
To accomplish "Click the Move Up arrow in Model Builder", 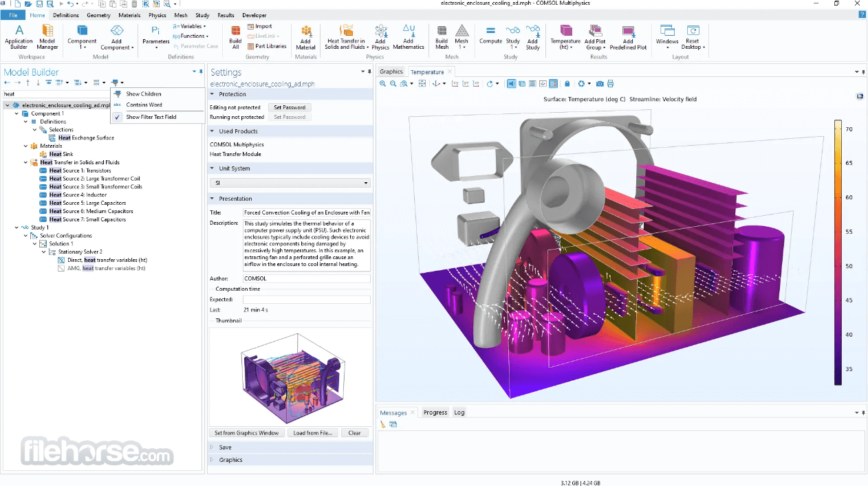I will tap(28, 82).
